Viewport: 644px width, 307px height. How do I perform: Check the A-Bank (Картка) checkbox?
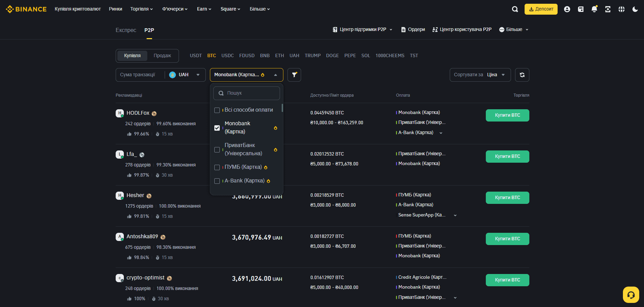pos(217,181)
